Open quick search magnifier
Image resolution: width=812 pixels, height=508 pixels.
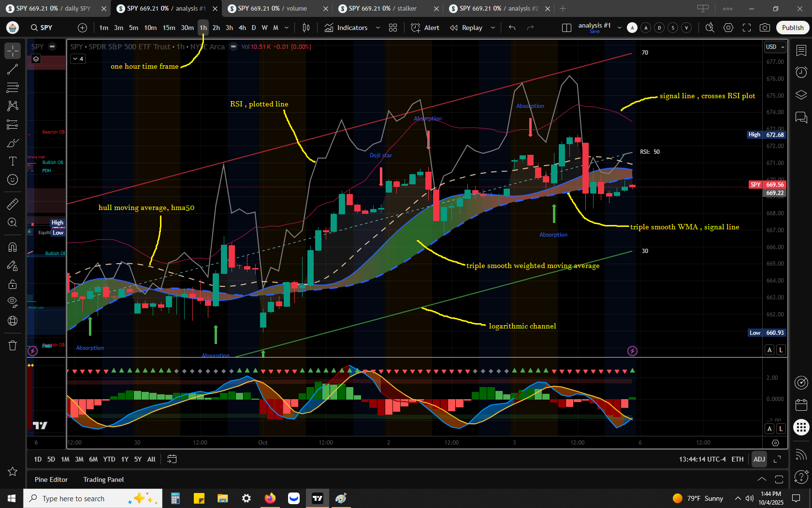710,28
